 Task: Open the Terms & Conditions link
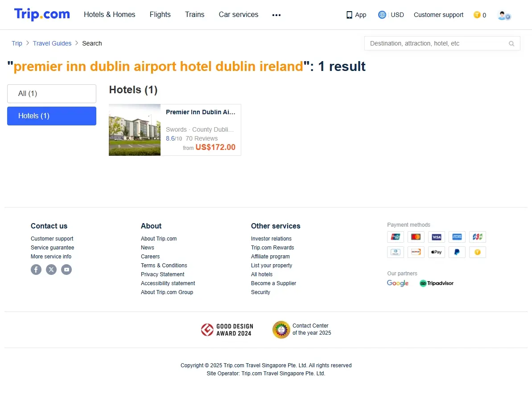pyautogui.click(x=164, y=266)
